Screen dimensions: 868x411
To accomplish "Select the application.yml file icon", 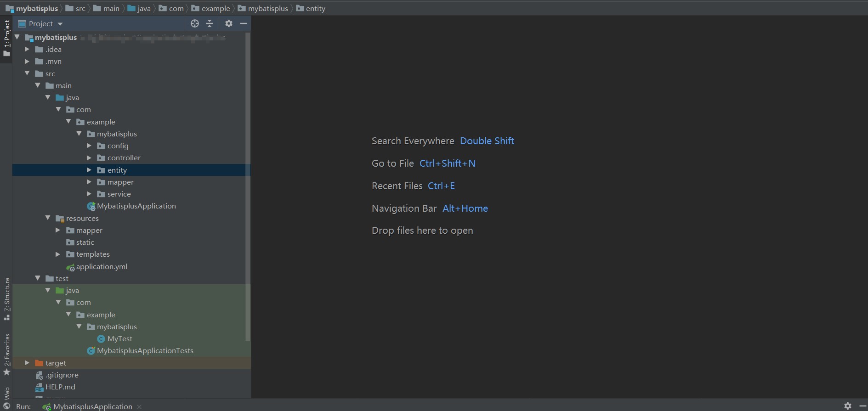I will [x=70, y=267].
